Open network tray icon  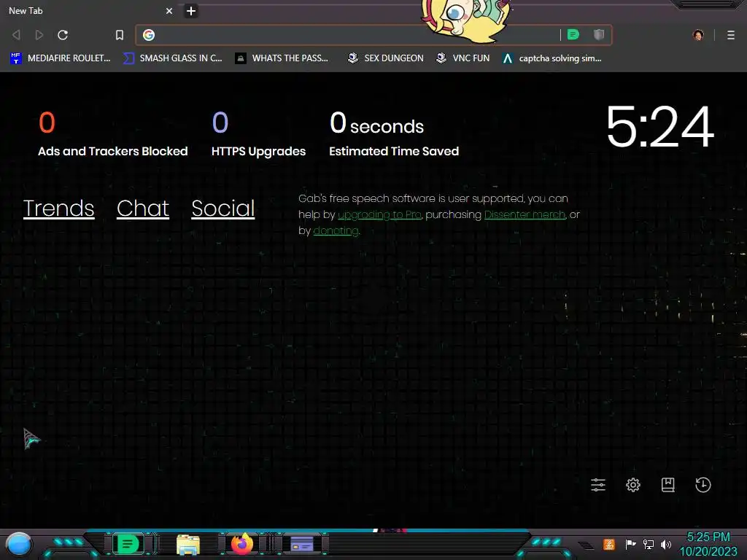[x=649, y=544]
